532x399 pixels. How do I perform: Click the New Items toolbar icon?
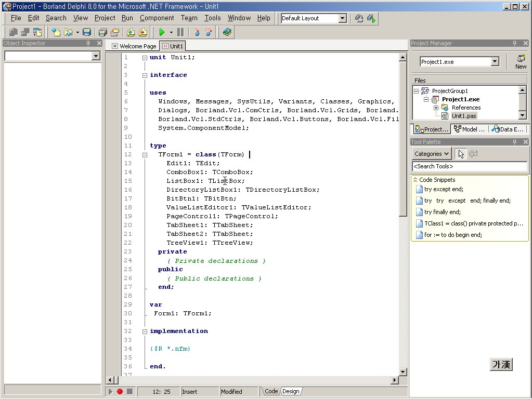(x=56, y=32)
